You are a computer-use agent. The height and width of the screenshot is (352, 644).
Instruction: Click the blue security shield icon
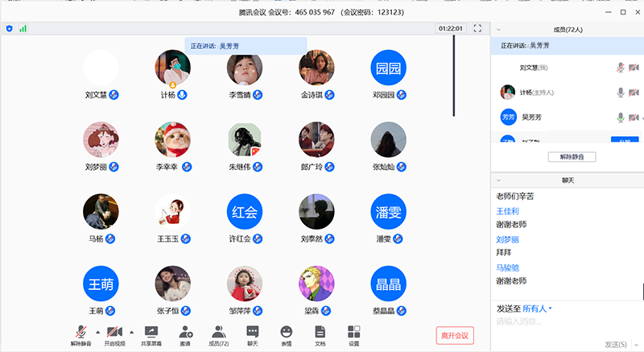10,28
